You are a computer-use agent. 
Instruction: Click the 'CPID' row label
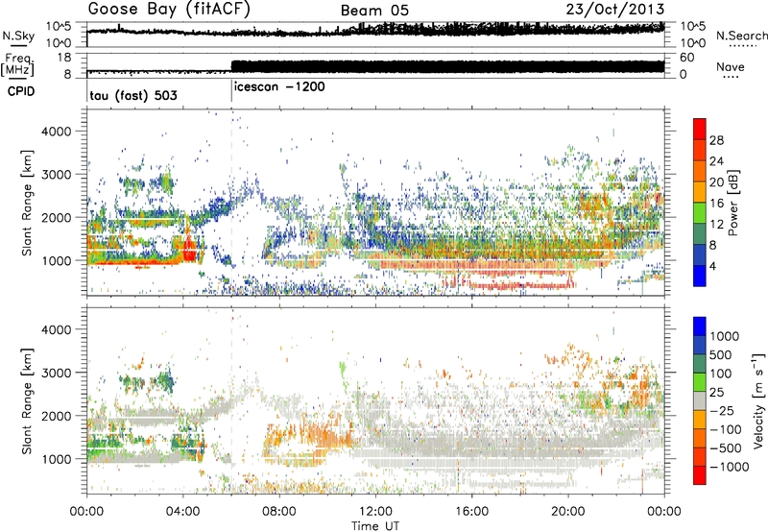pos(21,91)
